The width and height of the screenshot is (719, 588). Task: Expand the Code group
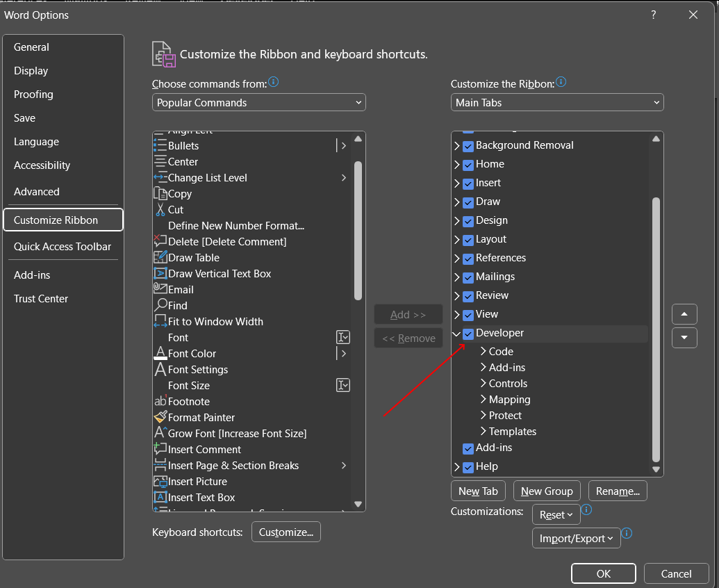(x=484, y=351)
